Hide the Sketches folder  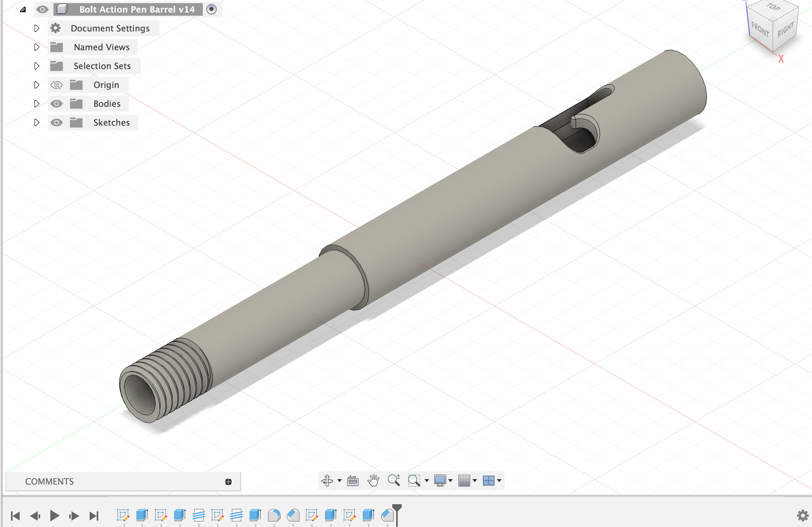coord(57,123)
